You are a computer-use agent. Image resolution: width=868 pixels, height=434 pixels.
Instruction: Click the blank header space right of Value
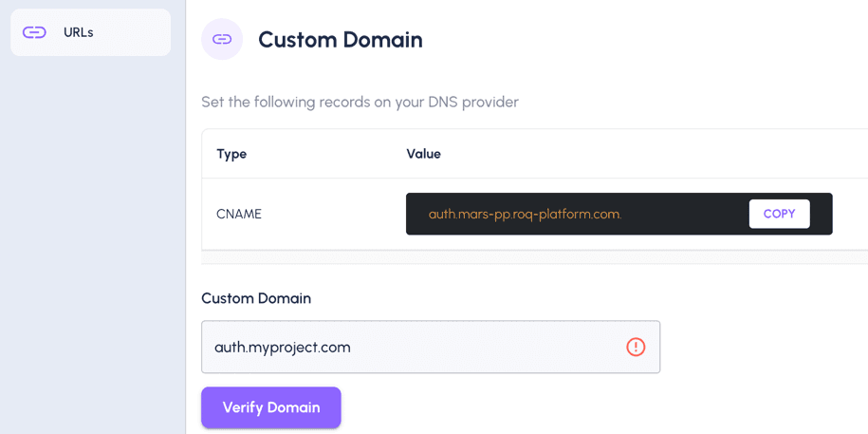point(654,154)
